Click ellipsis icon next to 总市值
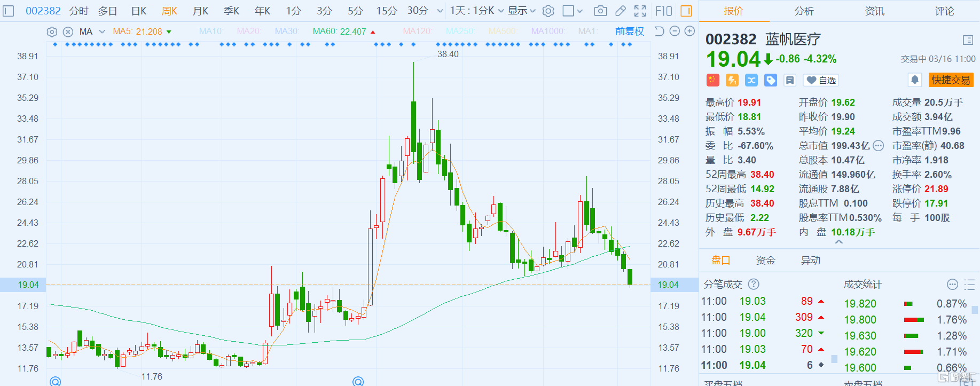 pyautogui.click(x=879, y=146)
